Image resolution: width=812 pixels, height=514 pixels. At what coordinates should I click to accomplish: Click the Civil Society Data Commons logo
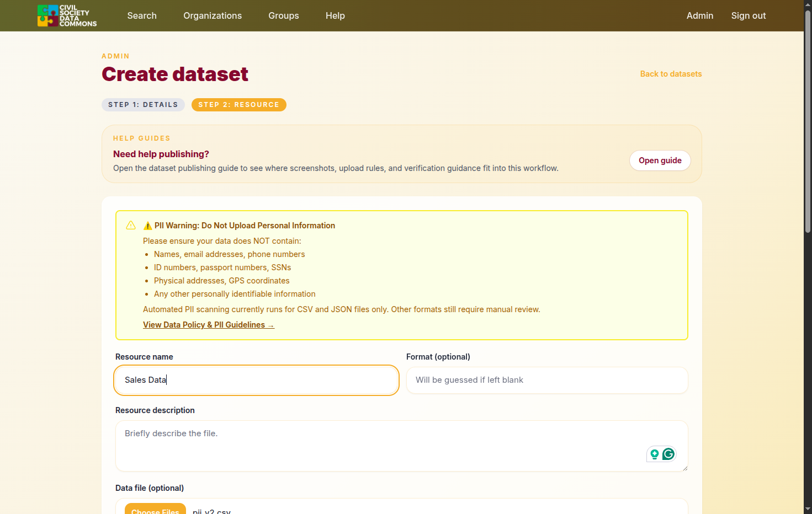click(x=67, y=15)
